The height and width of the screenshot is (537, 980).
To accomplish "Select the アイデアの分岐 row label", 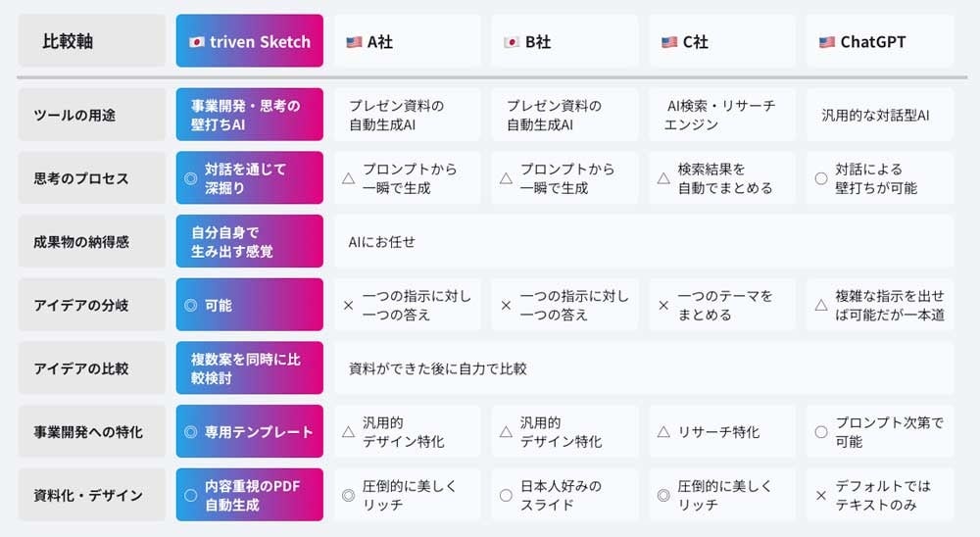I will [x=92, y=306].
